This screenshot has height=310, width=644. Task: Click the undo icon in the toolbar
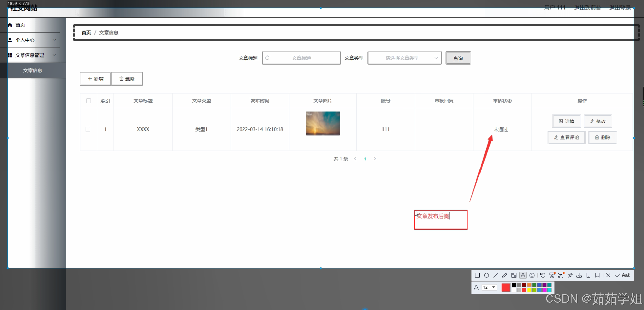(x=543, y=275)
